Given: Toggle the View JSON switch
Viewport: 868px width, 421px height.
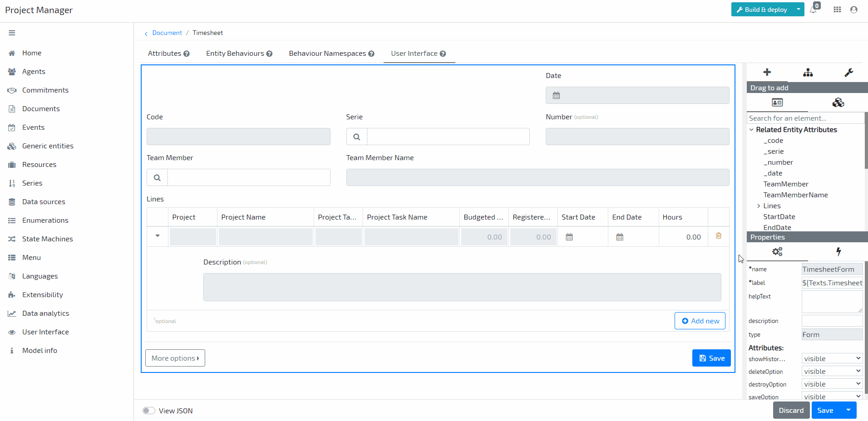Looking at the screenshot, I should click(x=149, y=411).
